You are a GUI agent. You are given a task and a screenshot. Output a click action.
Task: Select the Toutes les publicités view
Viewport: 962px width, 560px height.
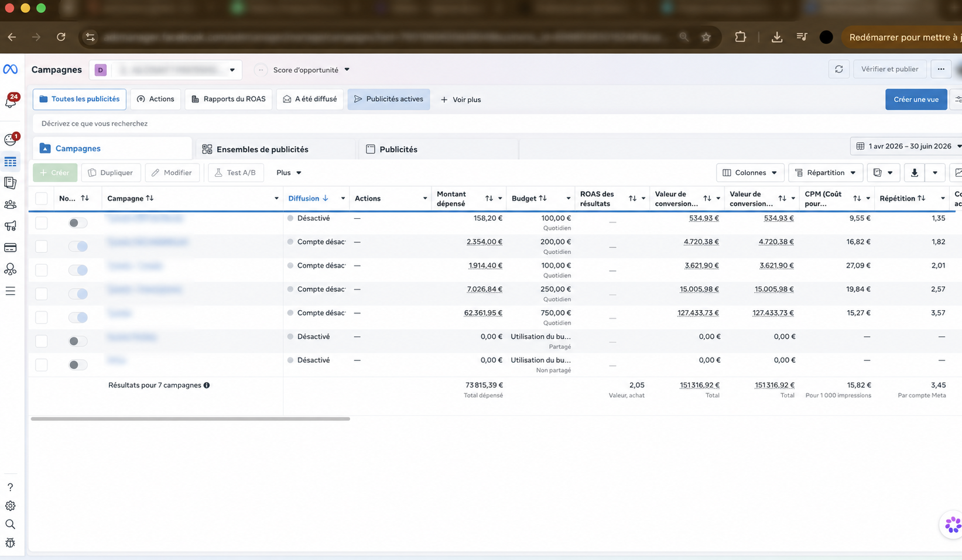(x=80, y=99)
